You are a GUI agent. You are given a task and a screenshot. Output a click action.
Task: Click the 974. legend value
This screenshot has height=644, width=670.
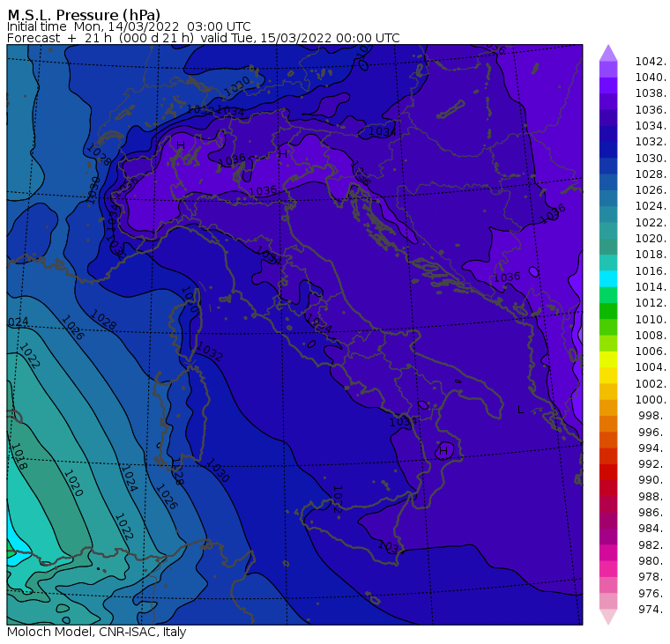(652, 610)
